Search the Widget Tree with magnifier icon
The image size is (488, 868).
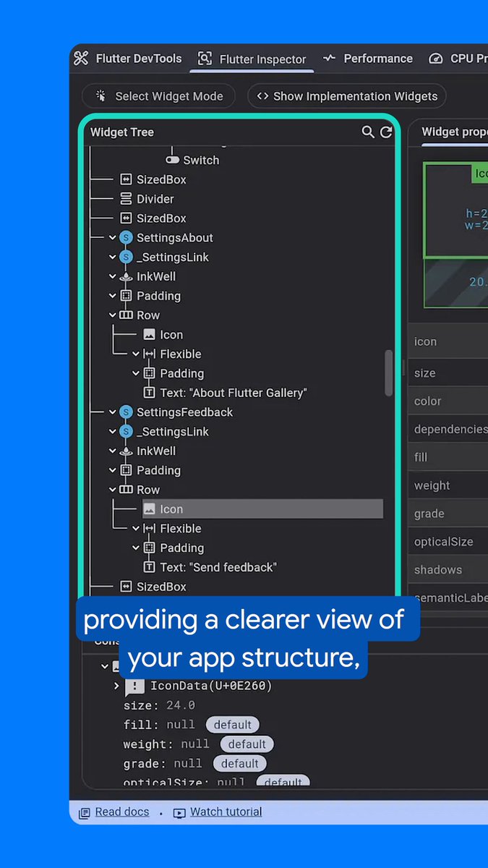[368, 132]
